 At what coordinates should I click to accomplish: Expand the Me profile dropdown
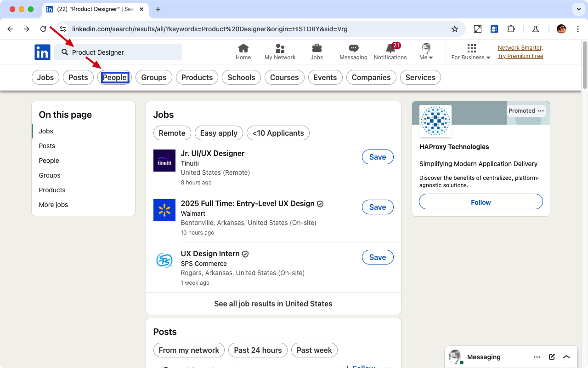[426, 57]
